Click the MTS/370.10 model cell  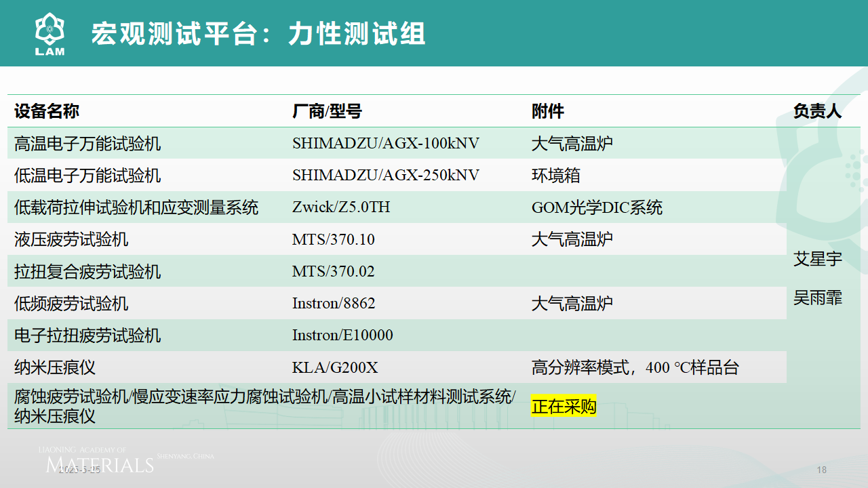click(x=334, y=240)
